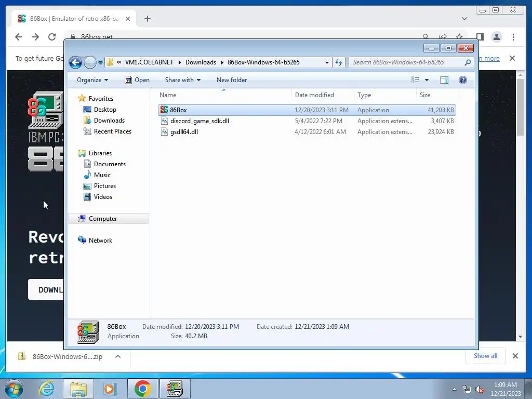
Task: Open a new Chrome tab
Action: click(147, 19)
